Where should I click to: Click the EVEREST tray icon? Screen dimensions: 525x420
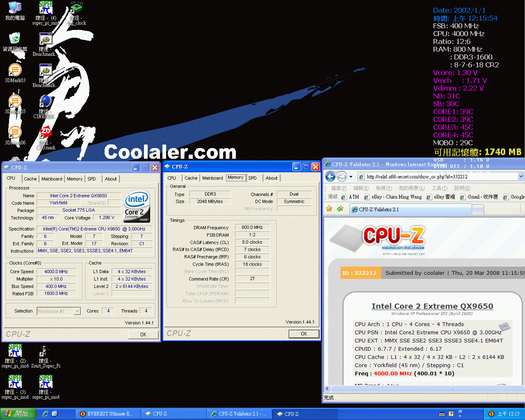coord(491,414)
